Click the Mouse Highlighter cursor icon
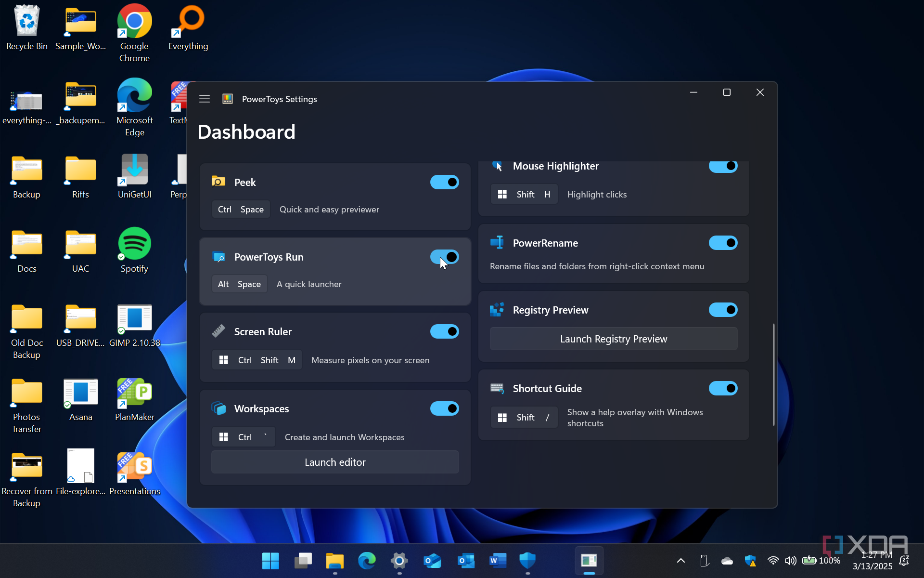Viewport: 924px width, 578px height. [x=497, y=166]
